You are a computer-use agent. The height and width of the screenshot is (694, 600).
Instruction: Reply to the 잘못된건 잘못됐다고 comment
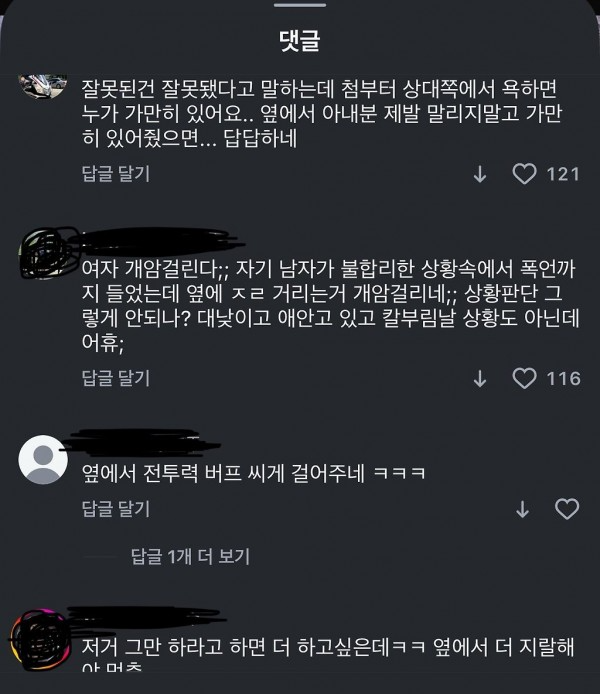[116, 174]
